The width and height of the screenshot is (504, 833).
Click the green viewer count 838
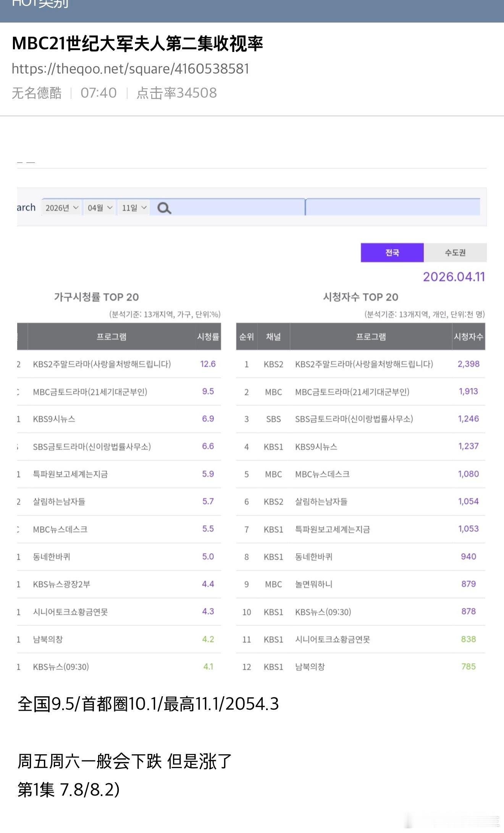click(468, 639)
